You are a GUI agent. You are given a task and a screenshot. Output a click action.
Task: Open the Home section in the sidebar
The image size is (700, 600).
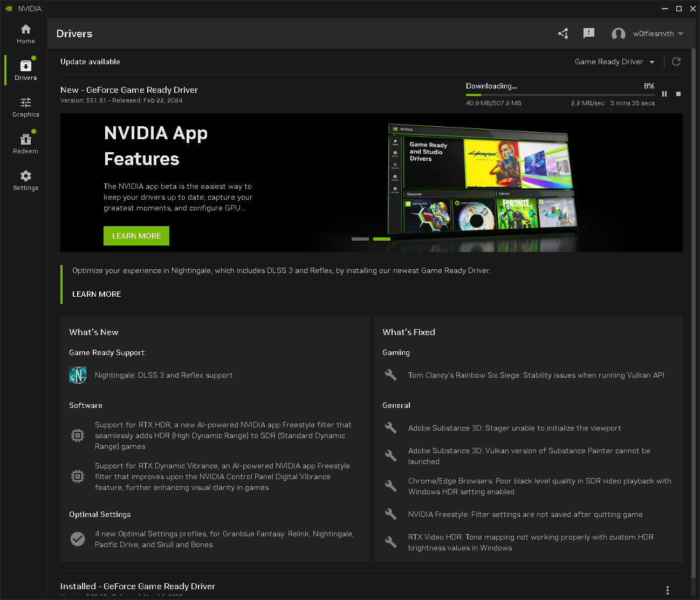[x=25, y=33]
